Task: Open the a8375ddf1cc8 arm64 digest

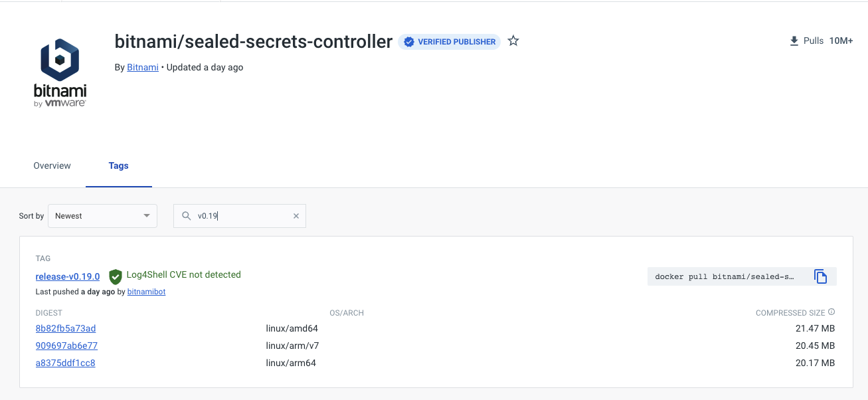Action: 65,363
